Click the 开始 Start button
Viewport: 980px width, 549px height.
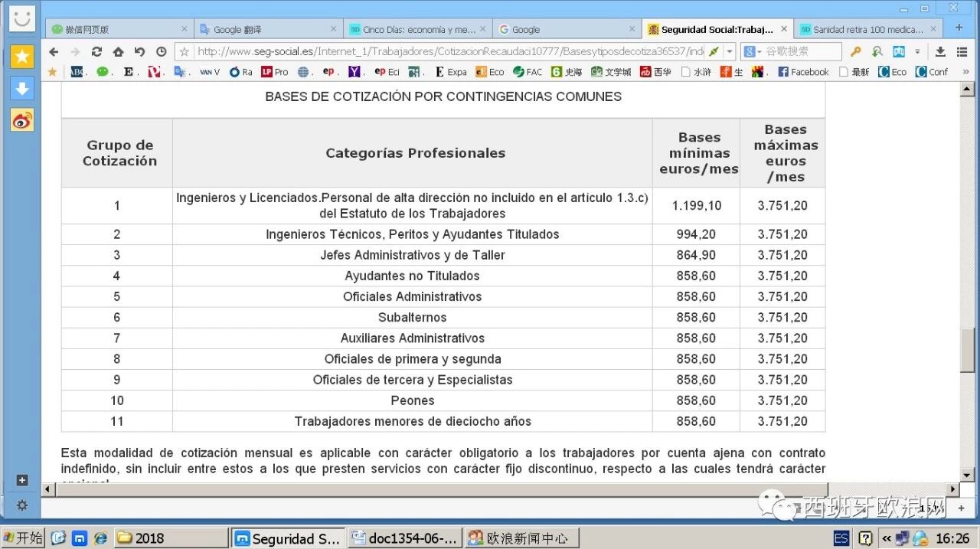tap(23, 538)
